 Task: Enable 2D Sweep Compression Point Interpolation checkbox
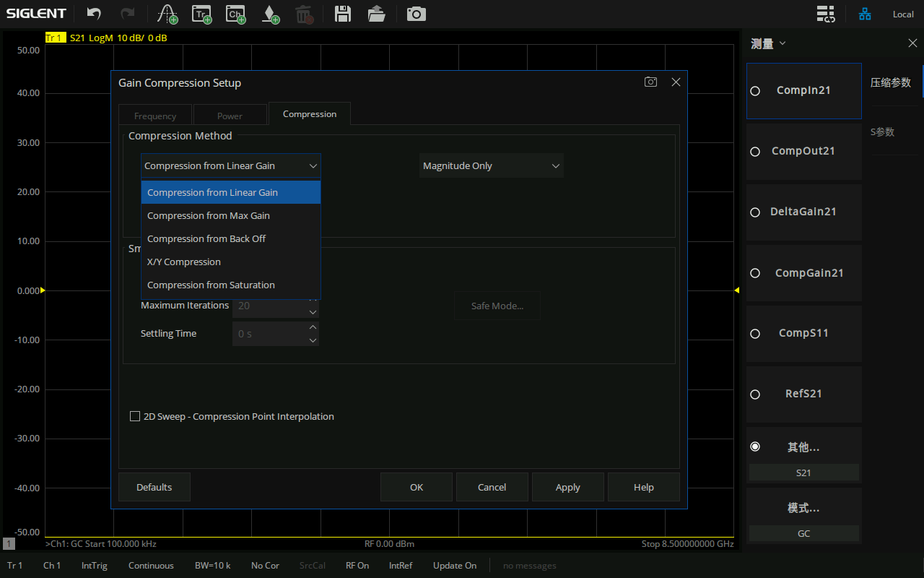pos(135,416)
